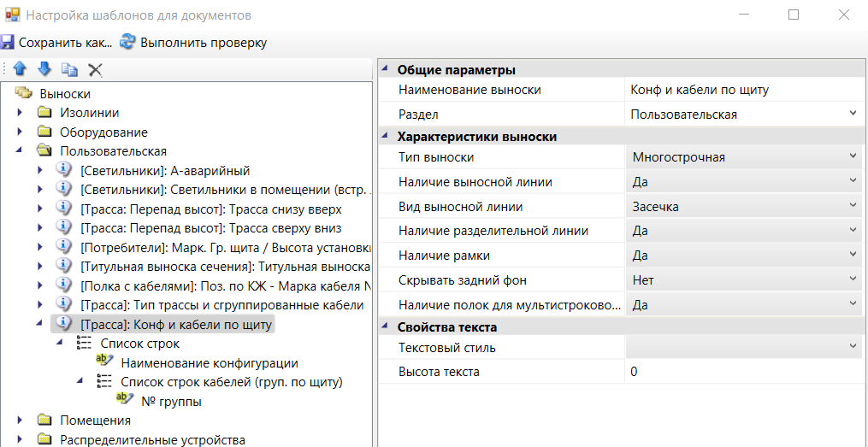The width and height of the screenshot is (868, 447).
Task: Click the refresh check icon
Action: [127, 42]
